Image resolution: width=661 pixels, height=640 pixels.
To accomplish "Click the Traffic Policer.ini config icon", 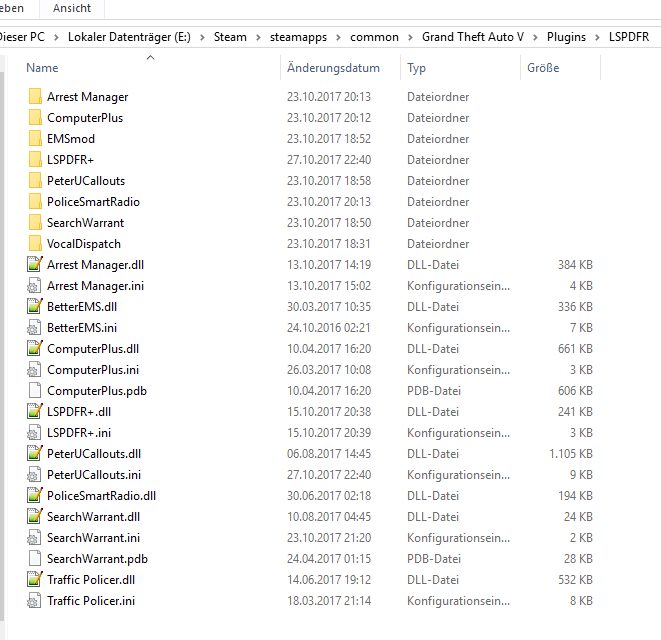I will point(35,600).
